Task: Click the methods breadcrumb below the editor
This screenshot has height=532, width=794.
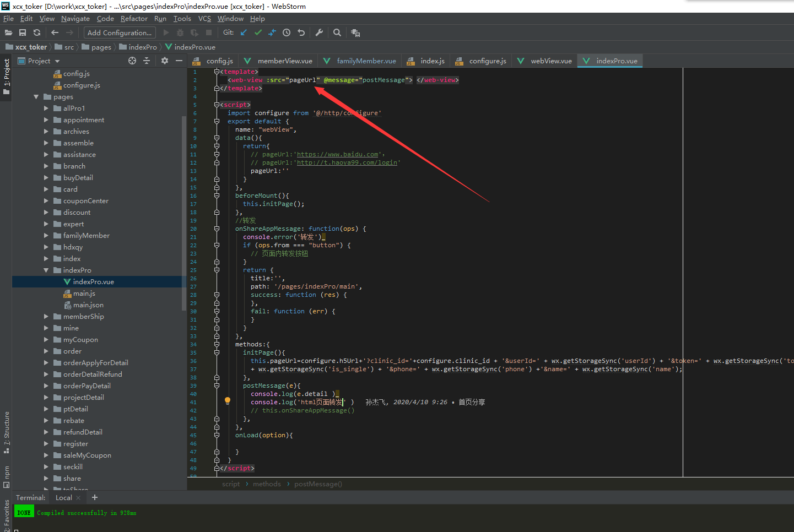Action: [x=267, y=484]
